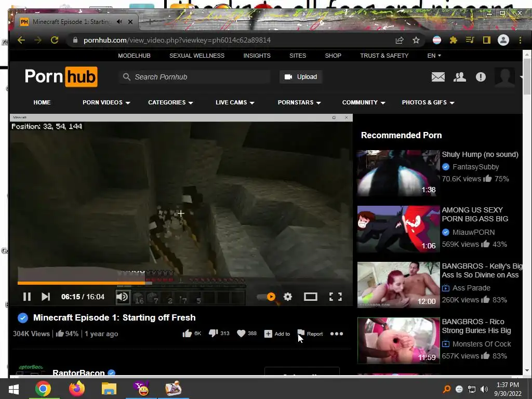Close the Minecraft Episode 1 tab
The image size is (532, 399).
(130, 22)
